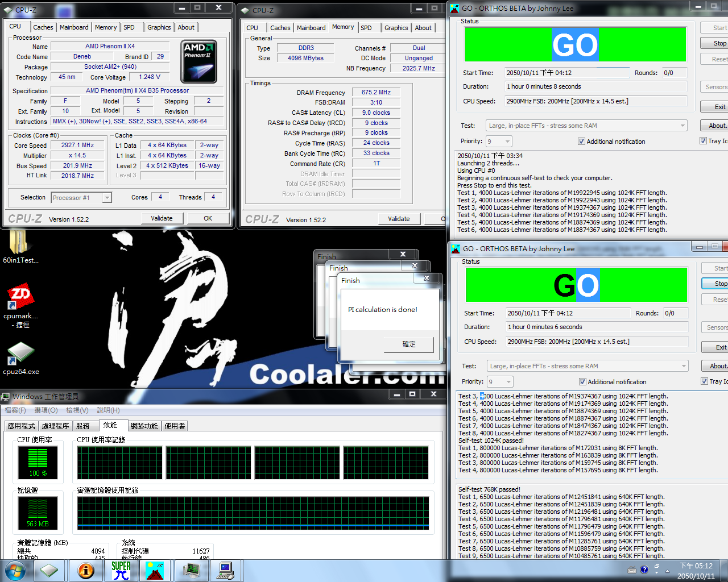Click Validate in the left CPU-Z window

[162, 218]
